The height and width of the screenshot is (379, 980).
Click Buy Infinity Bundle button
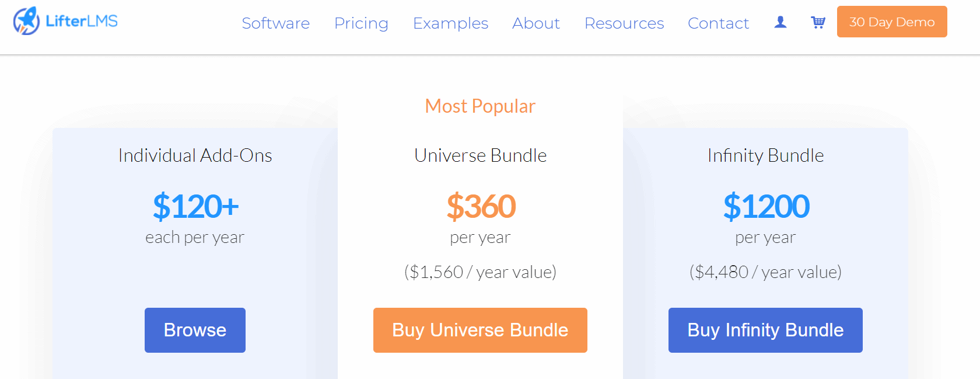point(765,330)
